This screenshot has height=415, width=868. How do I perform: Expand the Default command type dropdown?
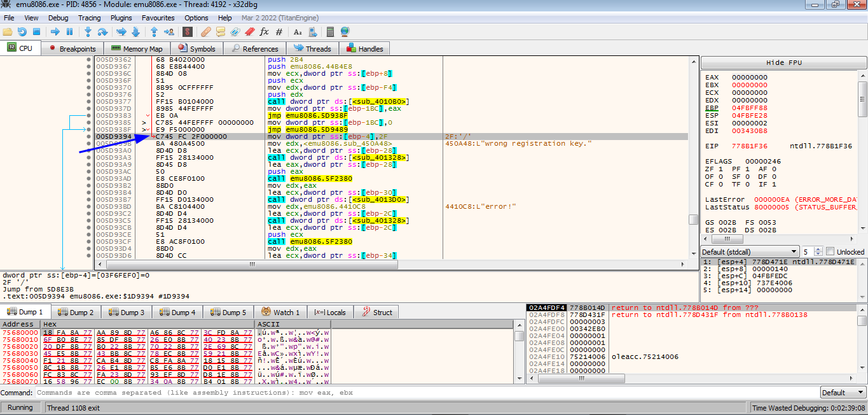(843, 393)
